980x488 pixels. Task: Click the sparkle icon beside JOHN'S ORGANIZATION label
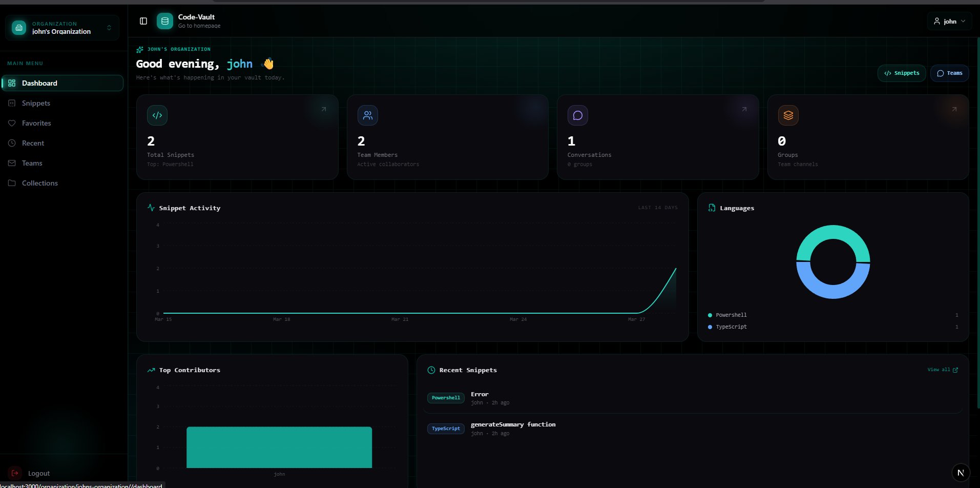140,50
